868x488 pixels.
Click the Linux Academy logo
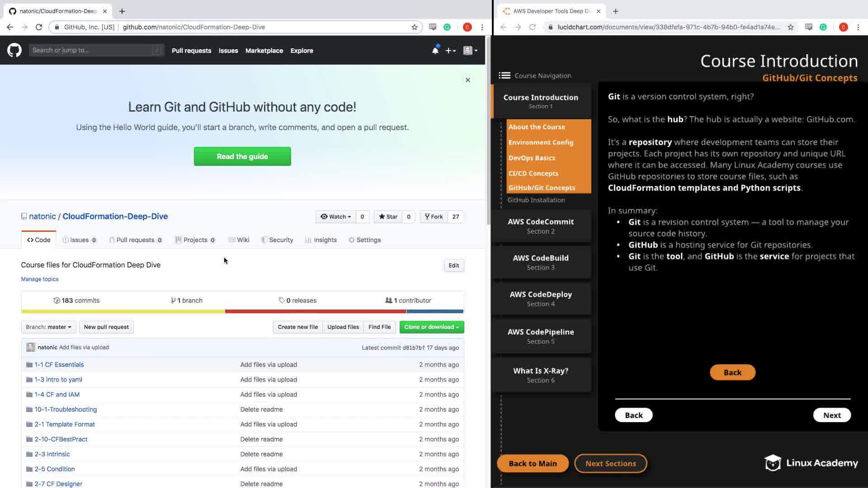[811, 463]
